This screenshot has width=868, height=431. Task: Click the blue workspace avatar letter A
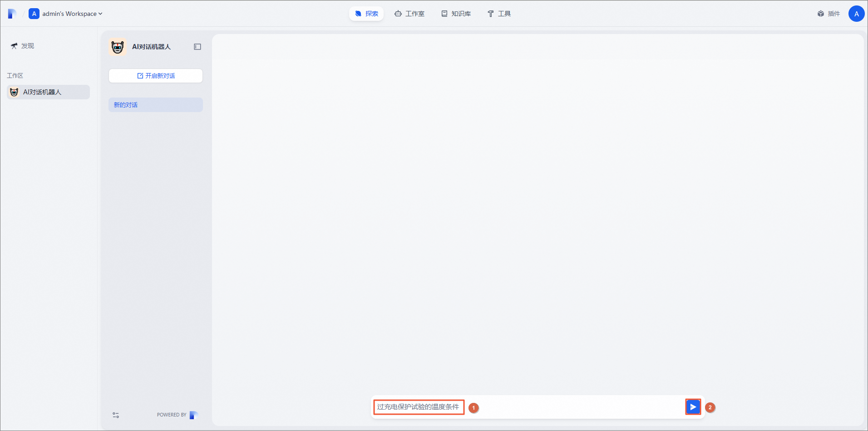34,14
